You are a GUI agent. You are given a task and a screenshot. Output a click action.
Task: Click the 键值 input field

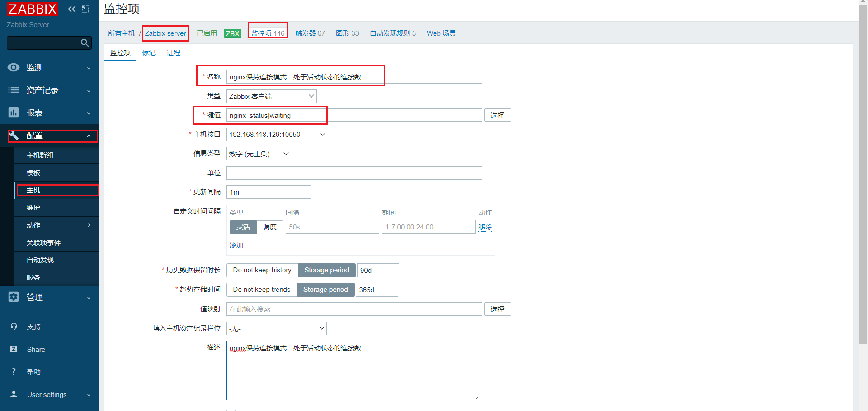tap(354, 115)
